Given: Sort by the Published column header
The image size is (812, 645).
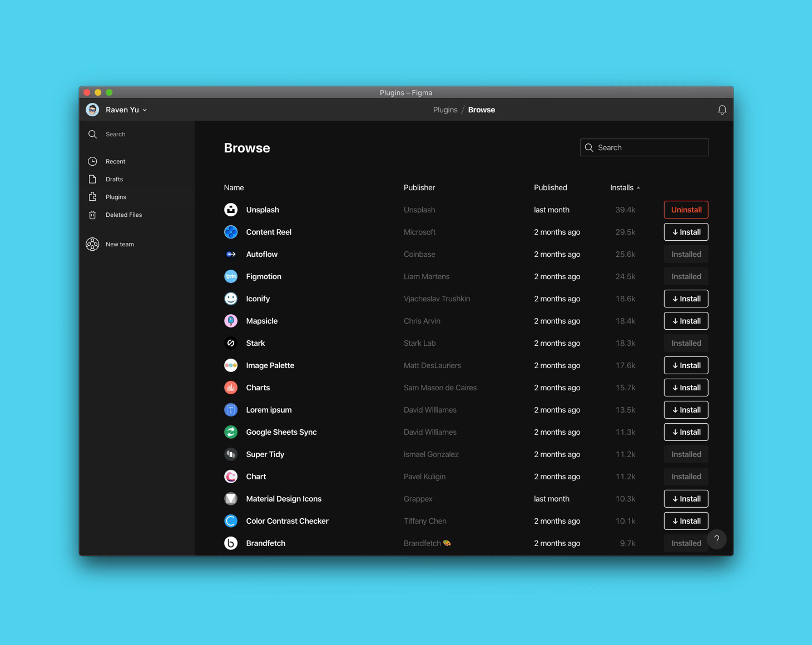Looking at the screenshot, I should pos(551,187).
